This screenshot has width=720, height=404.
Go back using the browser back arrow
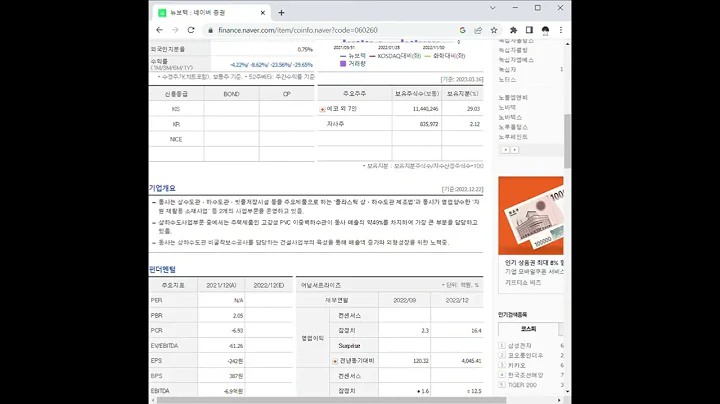pos(159,30)
